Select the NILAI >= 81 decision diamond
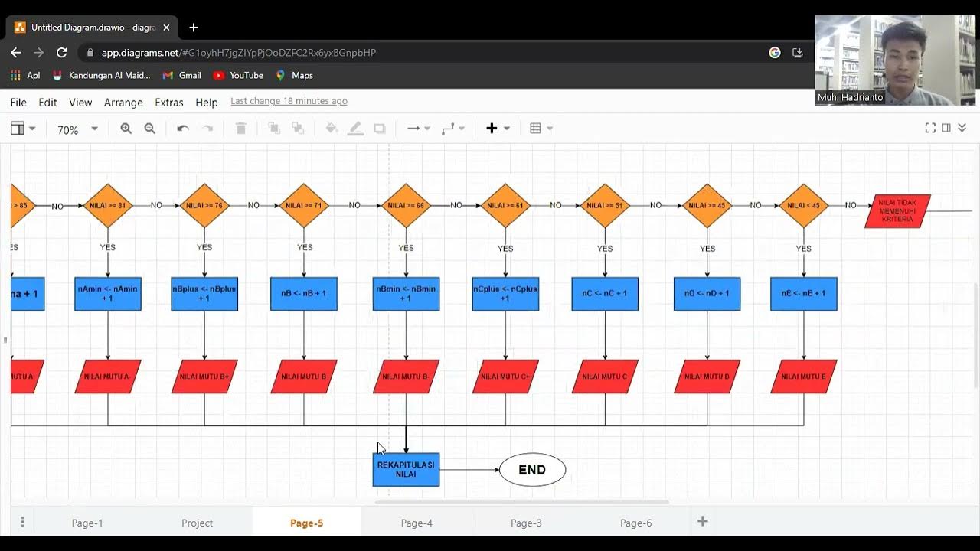The height and width of the screenshot is (551, 980). pos(108,206)
